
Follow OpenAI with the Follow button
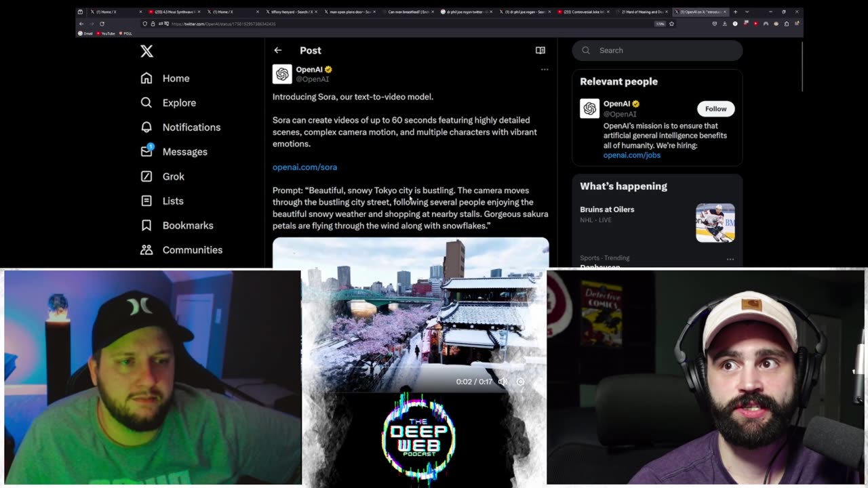pyautogui.click(x=715, y=108)
